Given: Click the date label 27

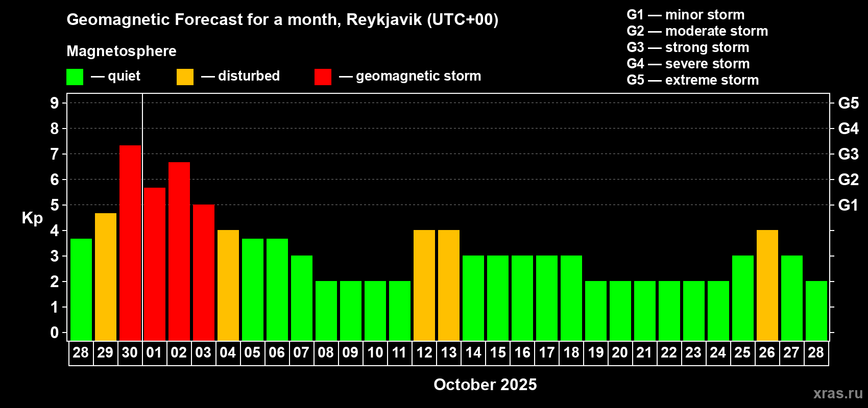Looking at the screenshot, I should coord(791,353).
